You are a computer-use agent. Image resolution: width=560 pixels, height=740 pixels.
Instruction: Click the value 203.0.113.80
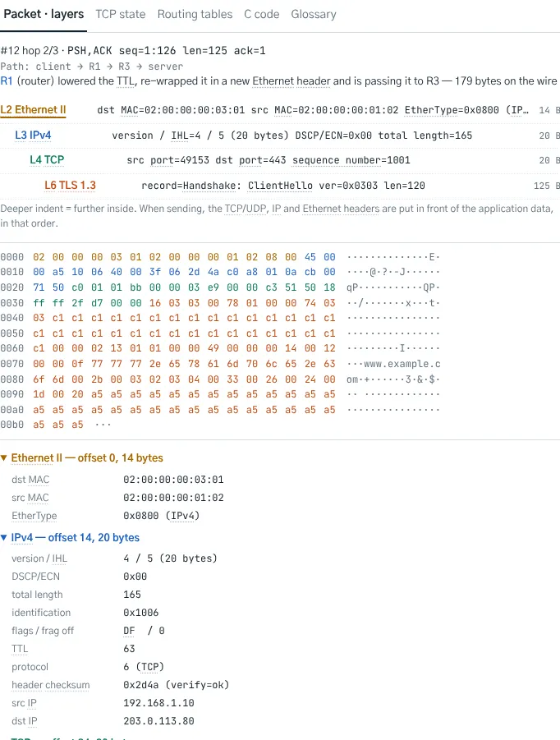tap(158, 721)
